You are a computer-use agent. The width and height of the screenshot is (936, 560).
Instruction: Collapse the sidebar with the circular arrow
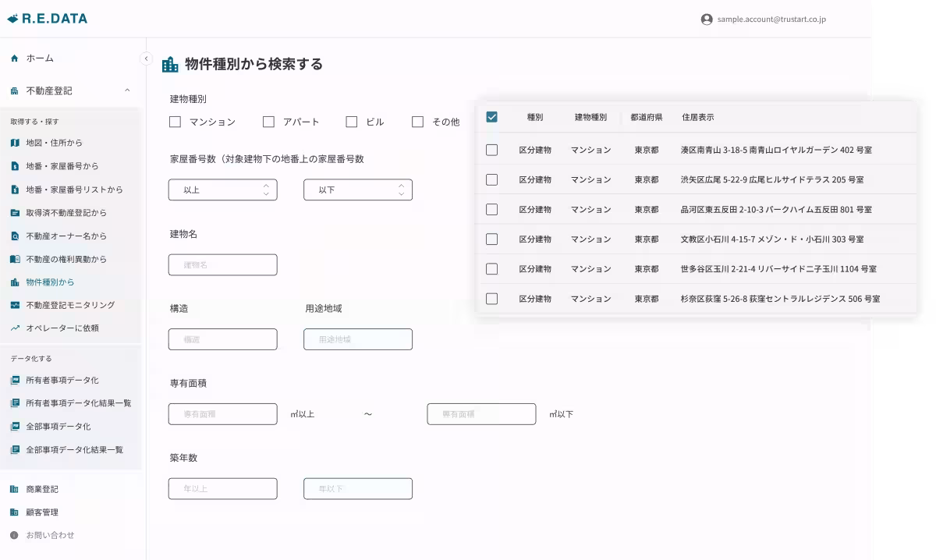(x=145, y=58)
